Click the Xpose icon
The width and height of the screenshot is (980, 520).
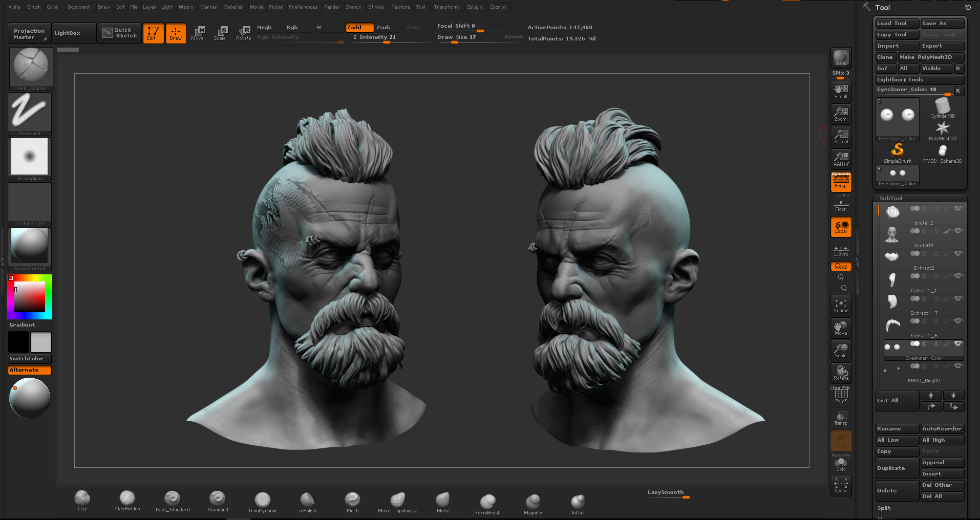click(x=841, y=486)
